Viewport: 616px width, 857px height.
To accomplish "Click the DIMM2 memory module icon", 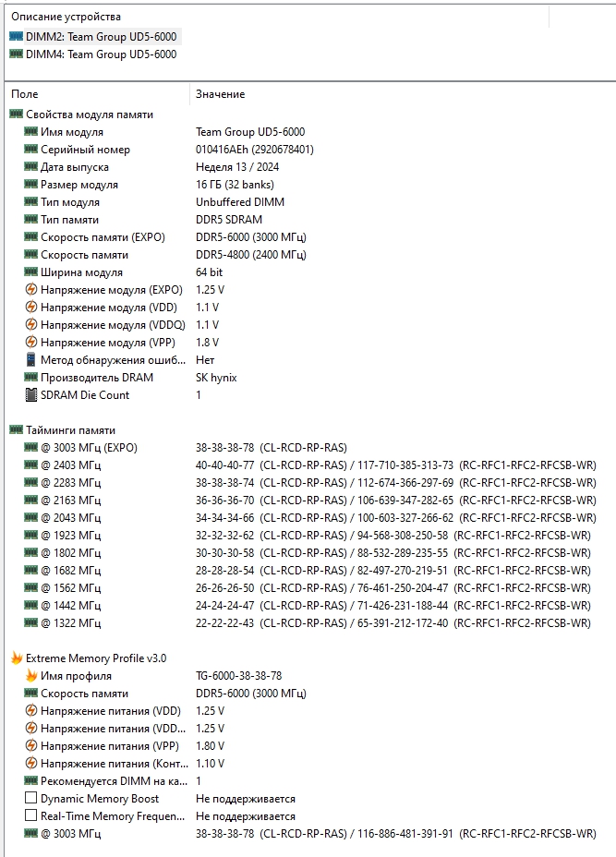I will tap(17, 37).
